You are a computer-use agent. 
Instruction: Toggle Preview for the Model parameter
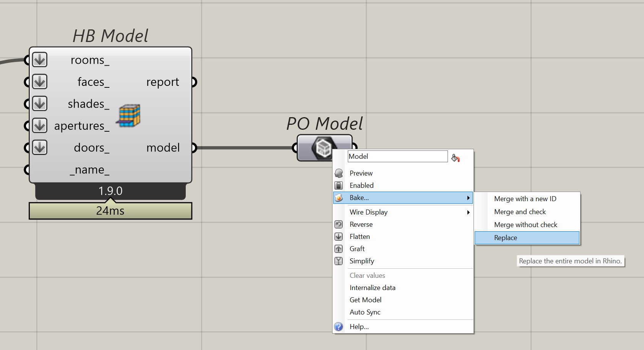(x=361, y=173)
